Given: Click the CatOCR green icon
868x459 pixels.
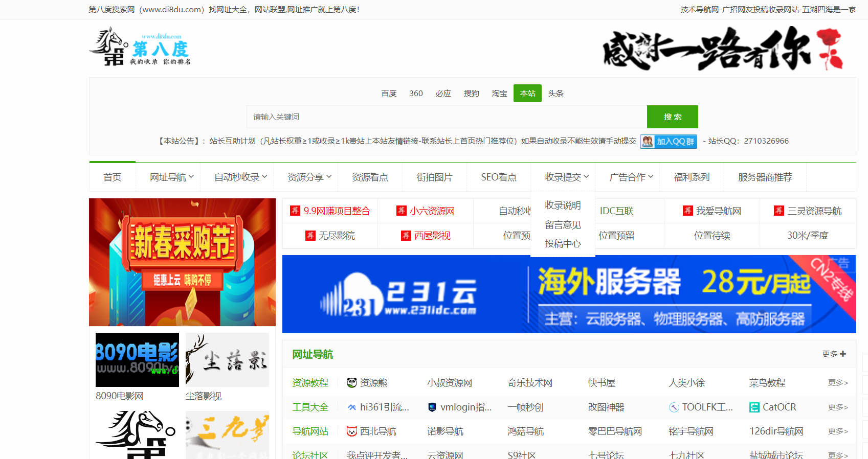Looking at the screenshot, I should (754, 407).
